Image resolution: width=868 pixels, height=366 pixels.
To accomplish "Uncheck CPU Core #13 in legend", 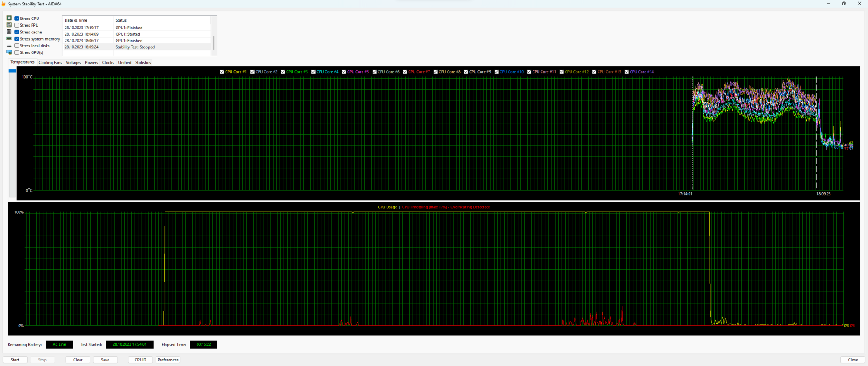I will (594, 72).
